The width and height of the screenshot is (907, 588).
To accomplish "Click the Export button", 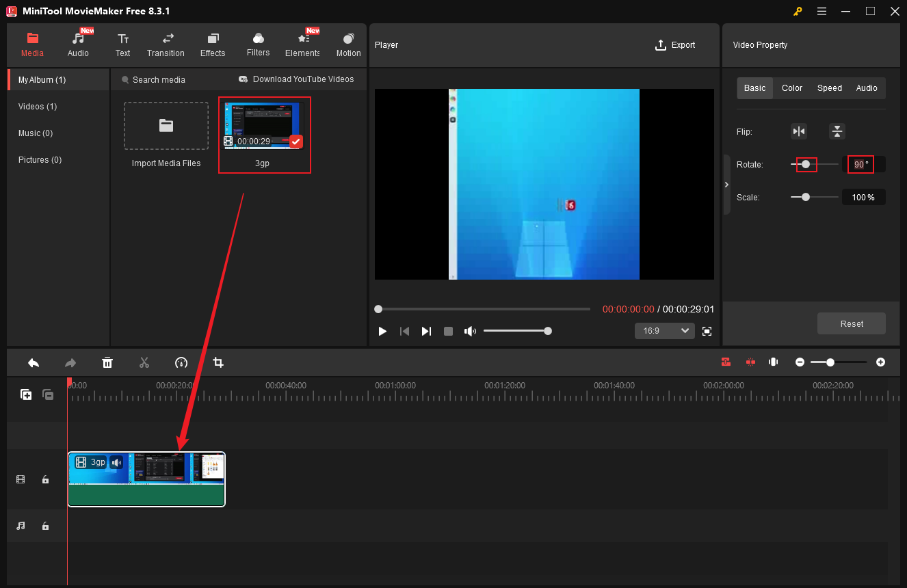I will pyautogui.click(x=675, y=45).
